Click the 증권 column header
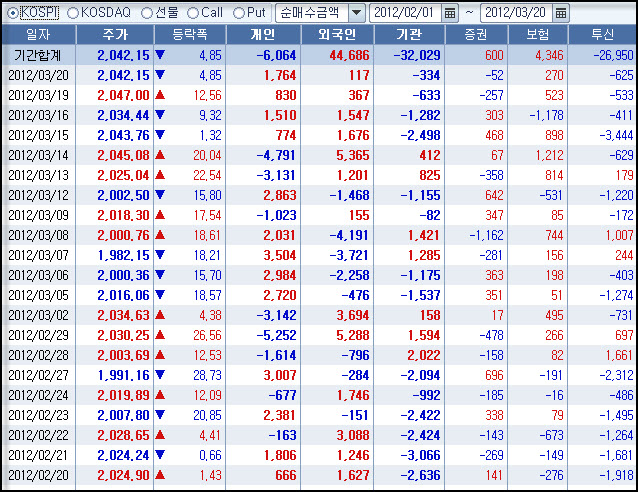The width and height of the screenshot is (638, 492). point(476,34)
